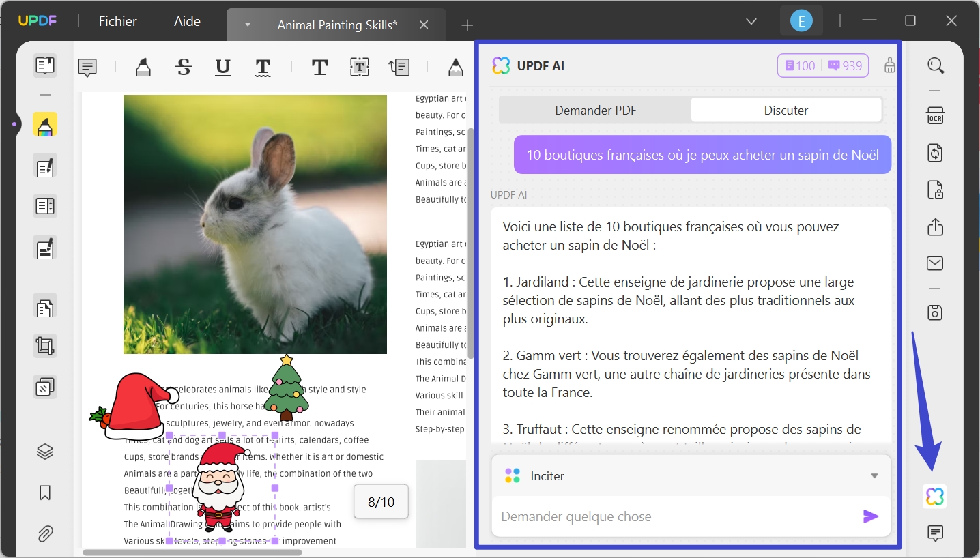Open the Aide menu
Screen dimensions: 980x558
187,21
